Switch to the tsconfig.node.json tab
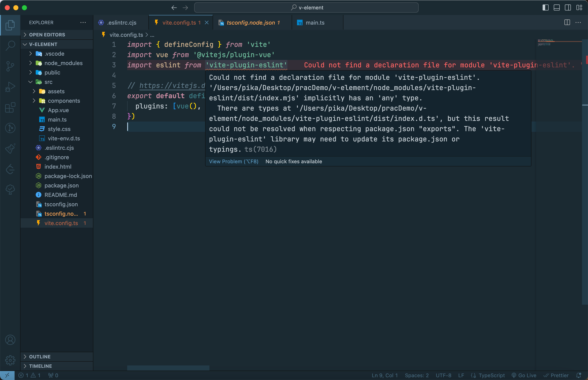 252,22
